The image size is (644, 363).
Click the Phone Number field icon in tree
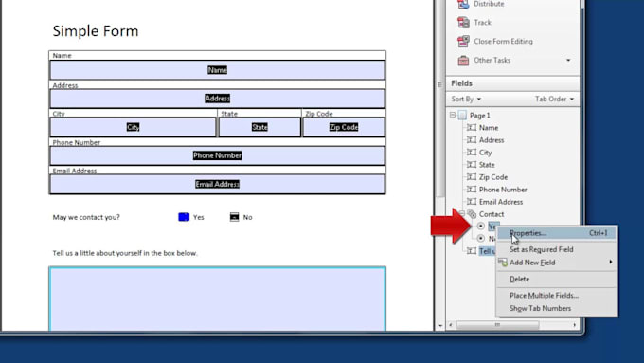(x=472, y=190)
